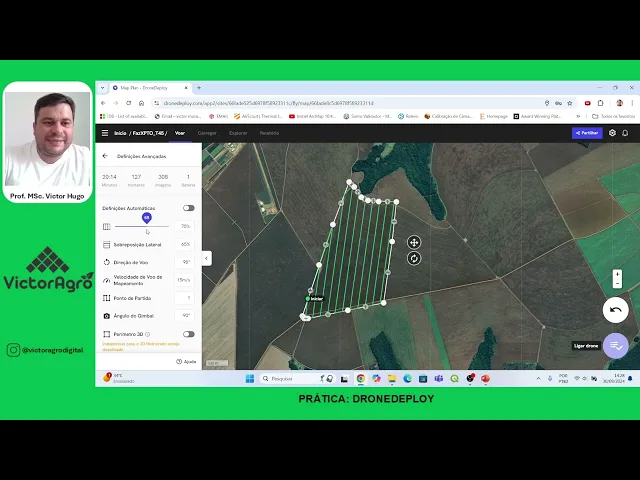Click the purple Ligar drone checklist button

click(616, 346)
